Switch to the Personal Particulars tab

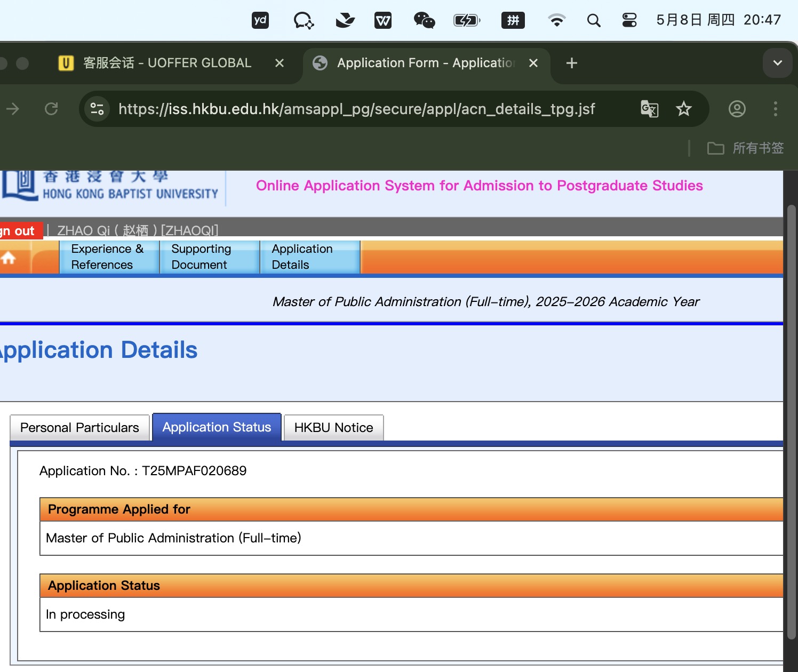(x=79, y=428)
